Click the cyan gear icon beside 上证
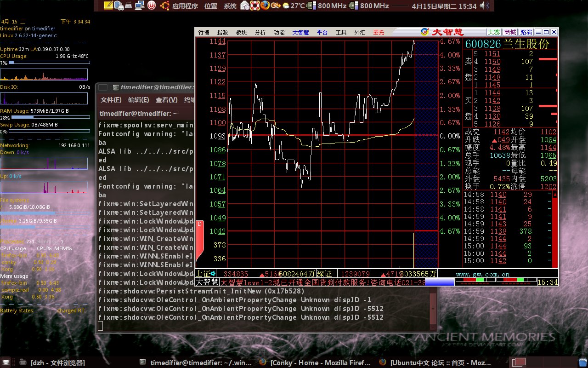588x368 pixels. click(x=213, y=274)
